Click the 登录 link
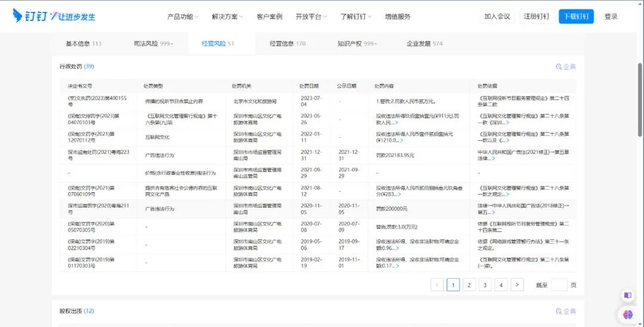 click(x=611, y=17)
